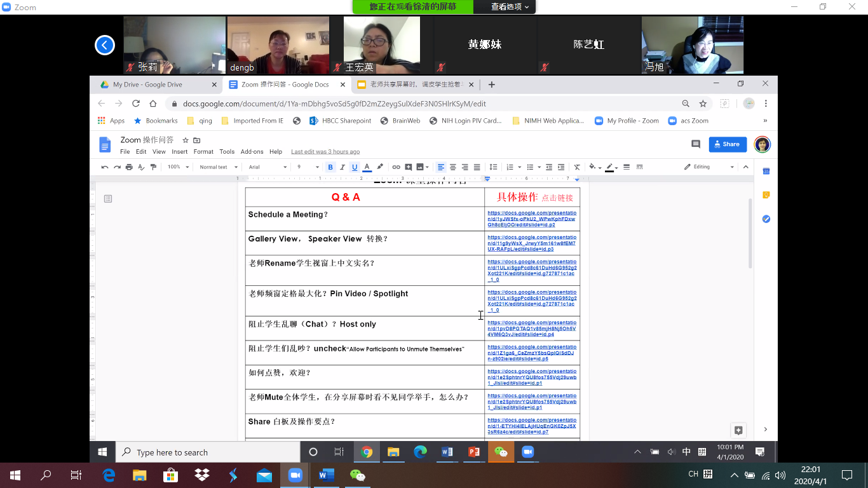Open WeChat from Windows taskbar
This screenshot has height=488, width=868.
(x=357, y=475)
